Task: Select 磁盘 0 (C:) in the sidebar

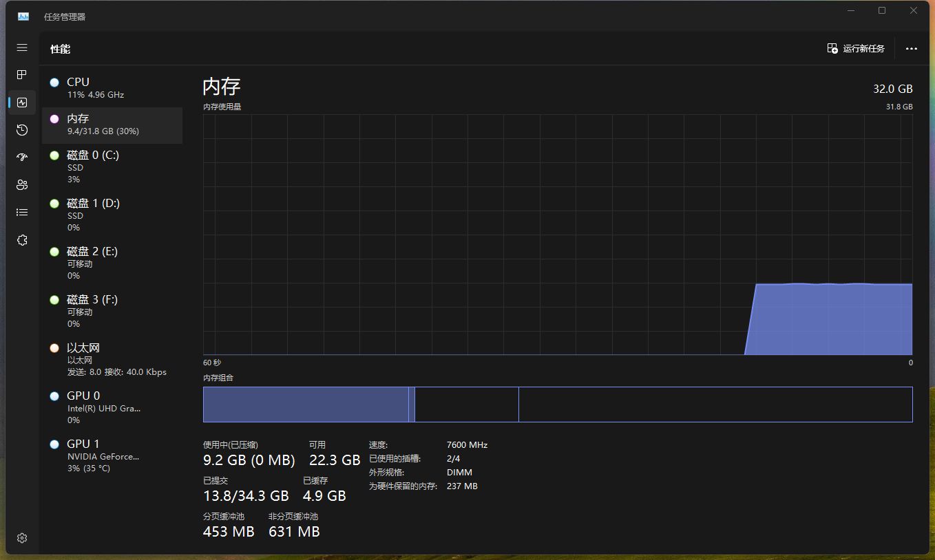Action: click(112, 167)
